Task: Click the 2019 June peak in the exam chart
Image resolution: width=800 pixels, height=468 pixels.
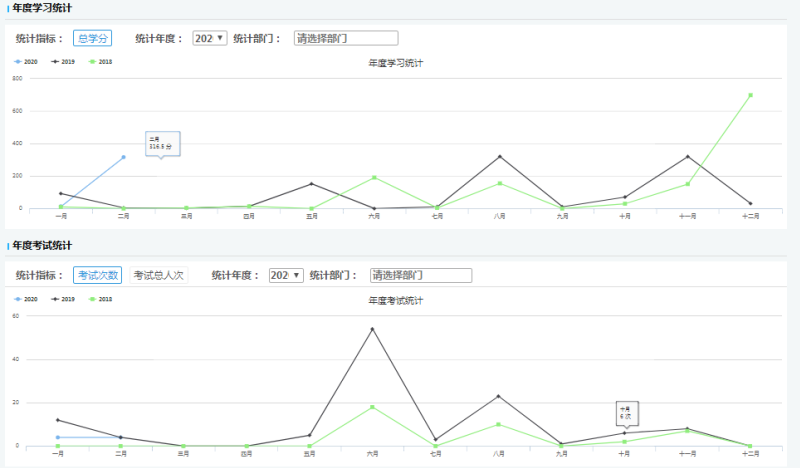Action: pyautogui.click(x=373, y=329)
